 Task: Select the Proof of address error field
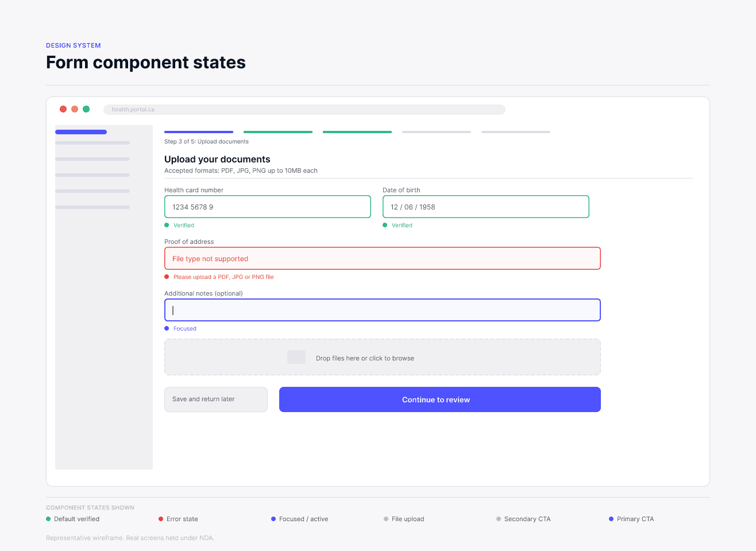click(x=383, y=258)
